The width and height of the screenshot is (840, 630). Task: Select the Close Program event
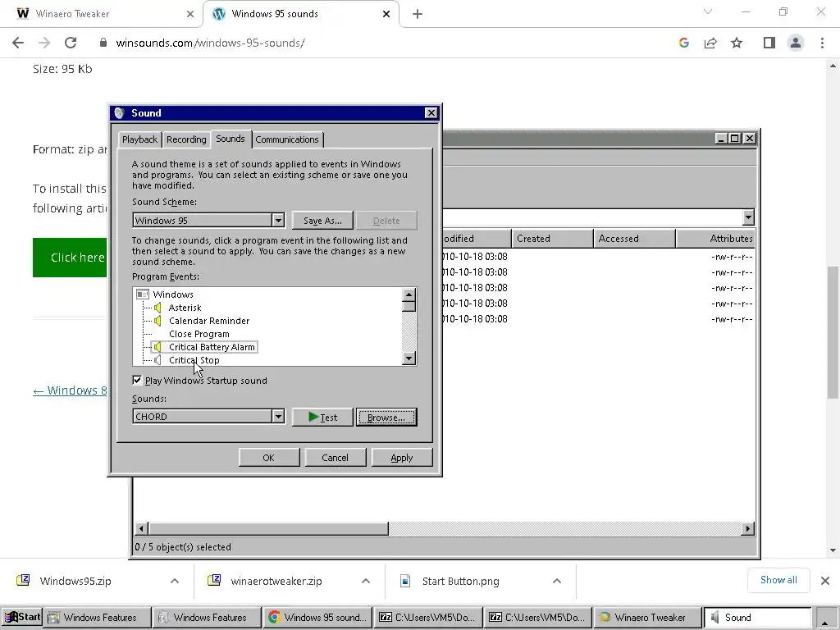199,334
